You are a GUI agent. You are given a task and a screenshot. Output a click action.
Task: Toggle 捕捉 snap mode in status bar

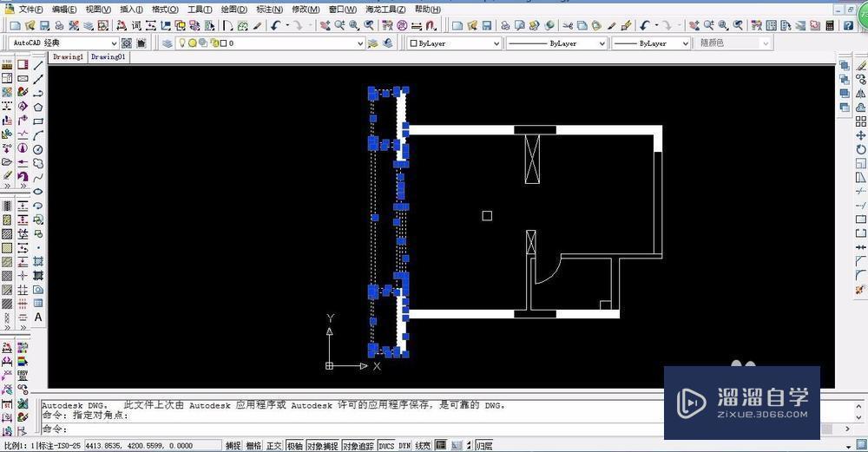233,446
